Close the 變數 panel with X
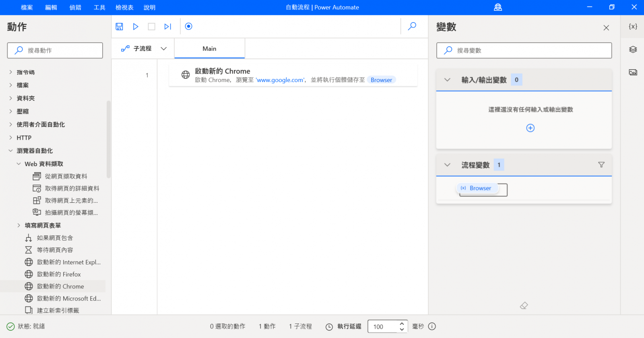644x338 pixels. (x=606, y=28)
